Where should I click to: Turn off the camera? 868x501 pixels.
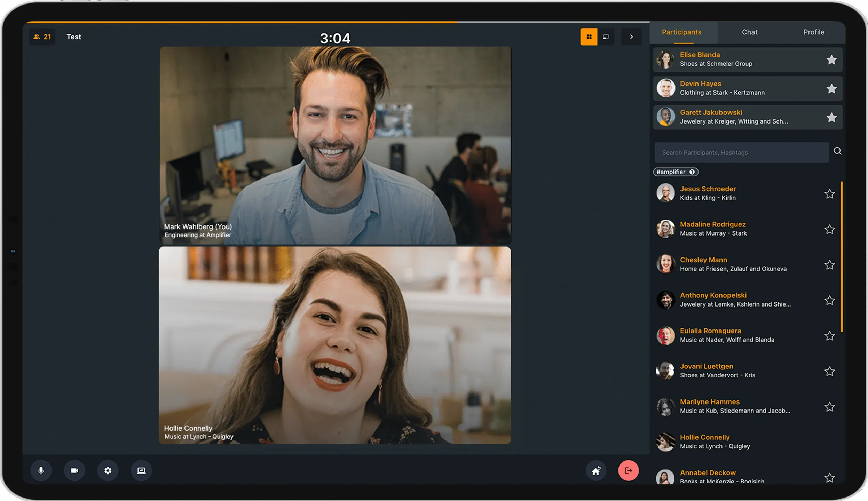74,470
